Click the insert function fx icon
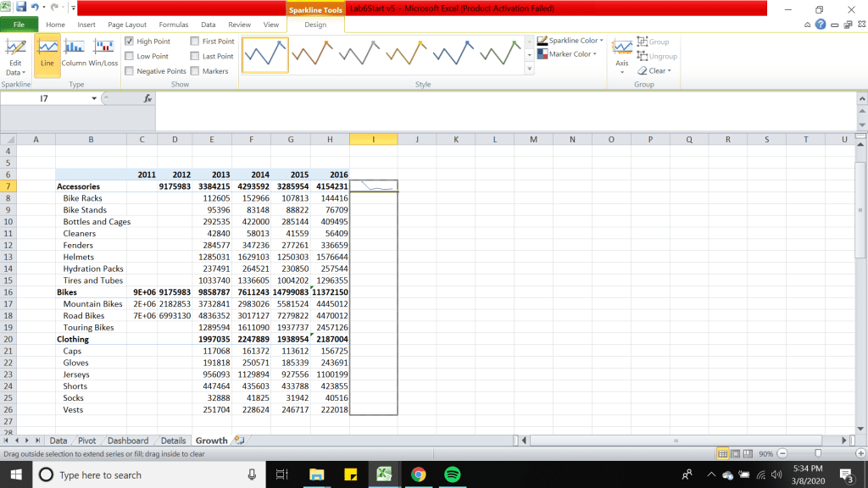 pyautogui.click(x=147, y=99)
